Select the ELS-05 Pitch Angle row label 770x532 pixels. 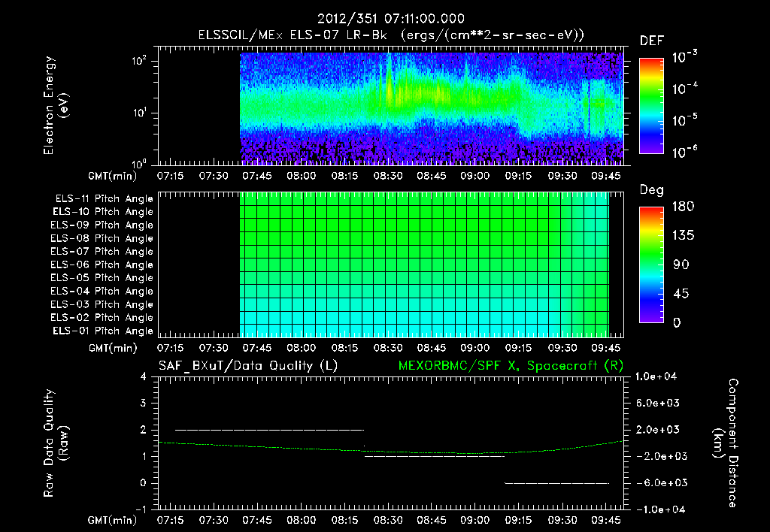[x=102, y=278]
